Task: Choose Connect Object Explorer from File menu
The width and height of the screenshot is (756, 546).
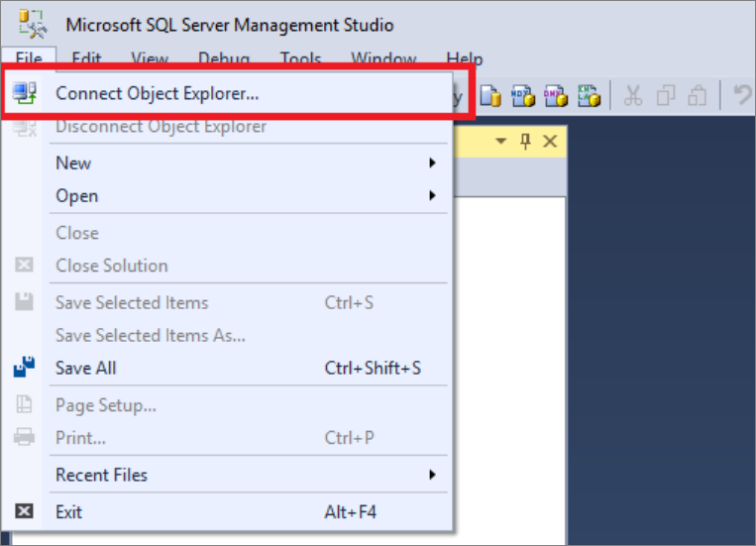Action: [x=157, y=94]
